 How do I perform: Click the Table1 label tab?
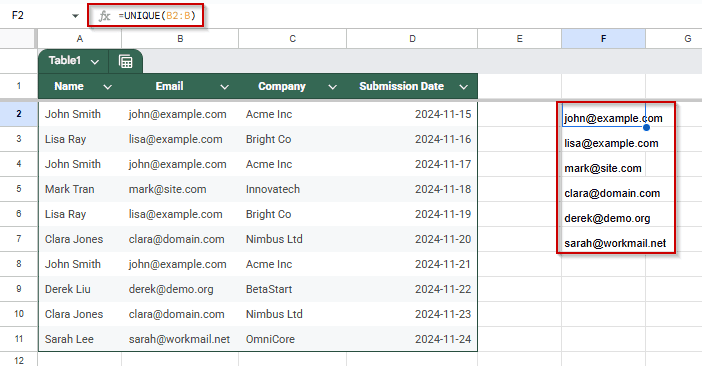[x=65, y=60]
